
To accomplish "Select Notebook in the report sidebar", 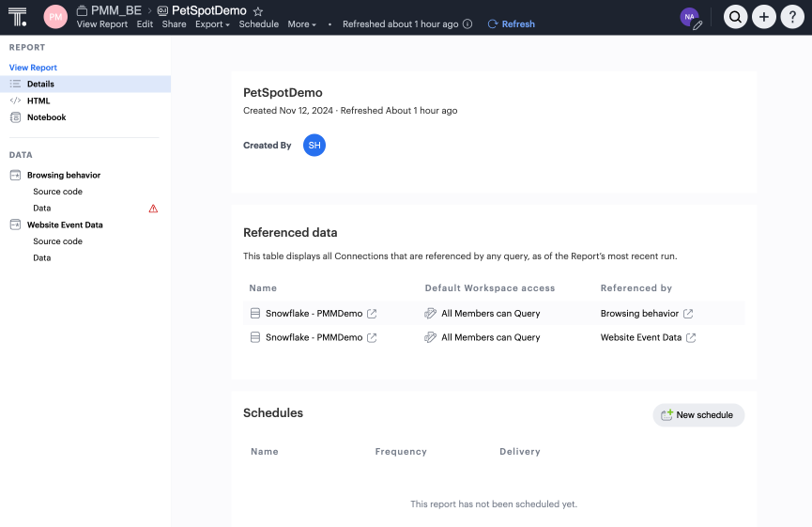I will pos(46,117).
